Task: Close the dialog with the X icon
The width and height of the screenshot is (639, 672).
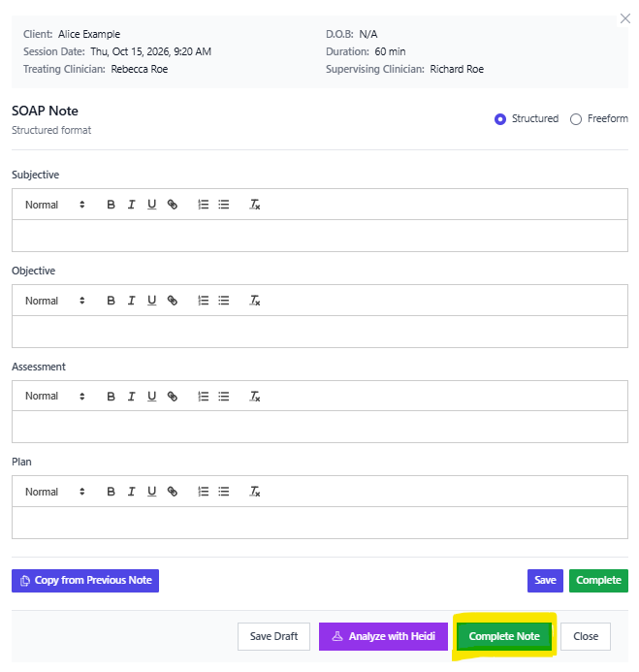Action: click(625, 18)
